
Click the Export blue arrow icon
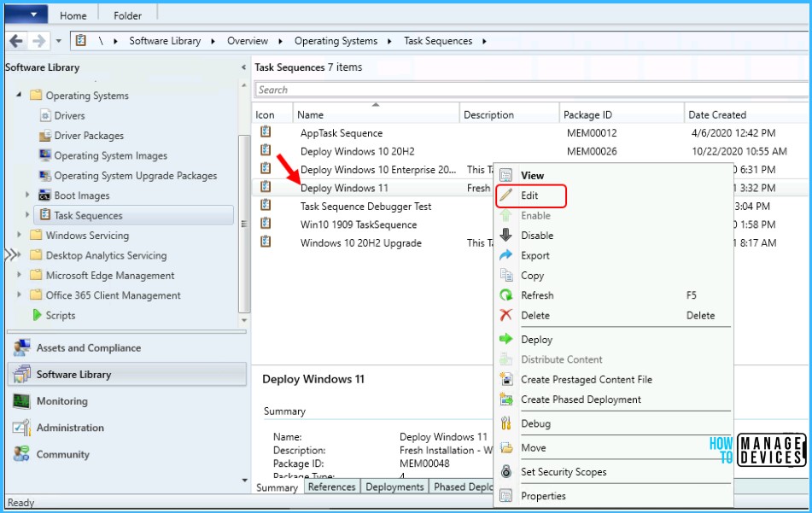(506, 255)
